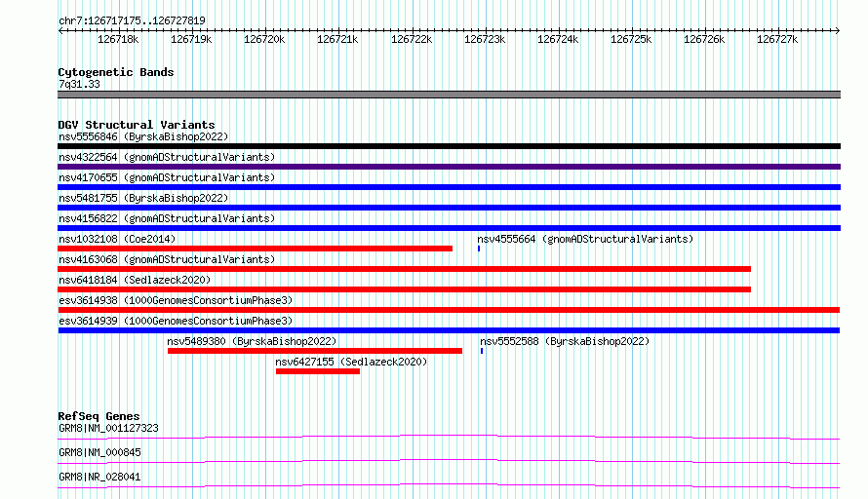Screen dimensions: 868x499
Task: Open variant nsv5481755 (ByrskaBishop2022) label
Action: (143, 198)
